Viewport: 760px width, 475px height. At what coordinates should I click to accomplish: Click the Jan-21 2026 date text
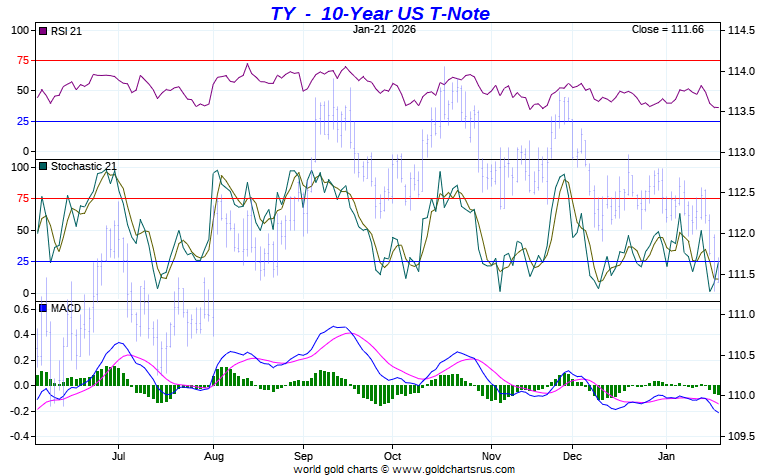tap(384, 29)
